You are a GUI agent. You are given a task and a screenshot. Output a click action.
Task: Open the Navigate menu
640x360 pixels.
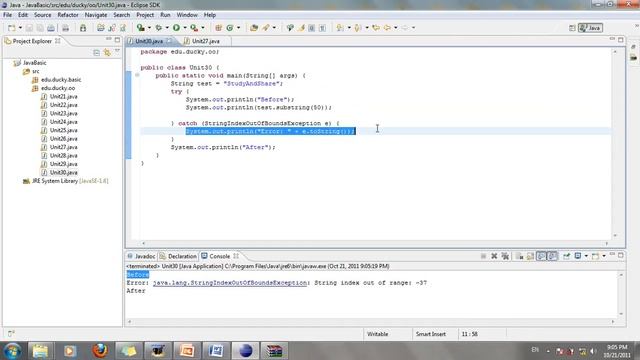tap(96, 15)
